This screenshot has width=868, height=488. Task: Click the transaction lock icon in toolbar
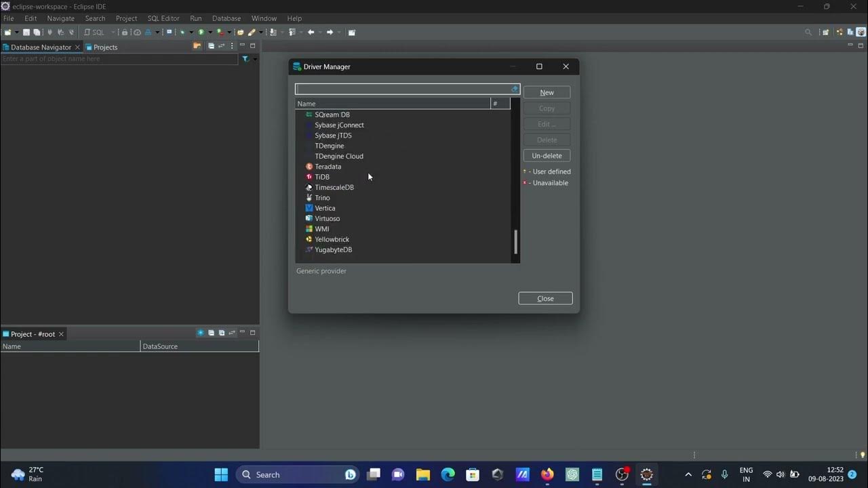point(124,32)
